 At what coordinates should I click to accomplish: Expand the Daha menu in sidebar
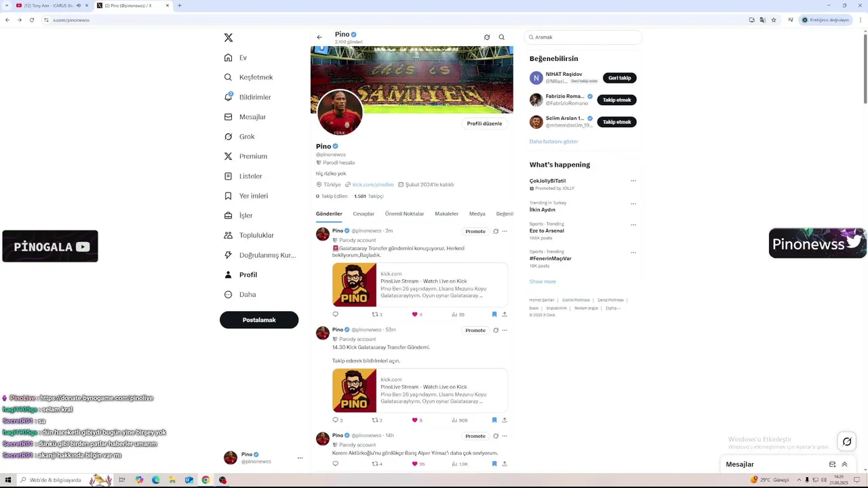point(240,294)
